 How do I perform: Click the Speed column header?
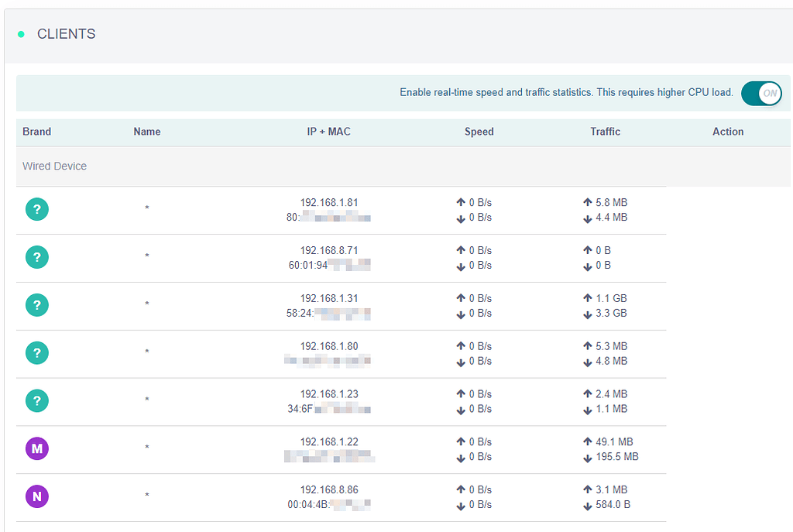click(x=479, y=132)
